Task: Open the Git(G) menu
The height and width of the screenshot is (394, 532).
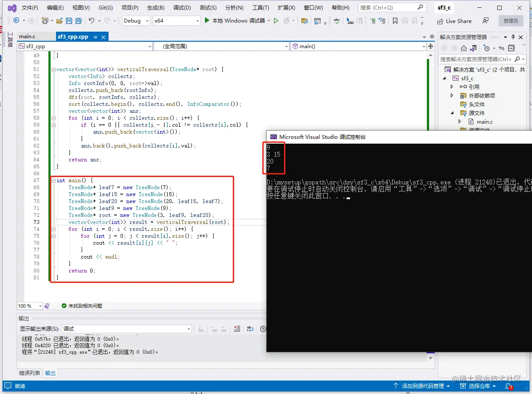Action: click(106, 8)
